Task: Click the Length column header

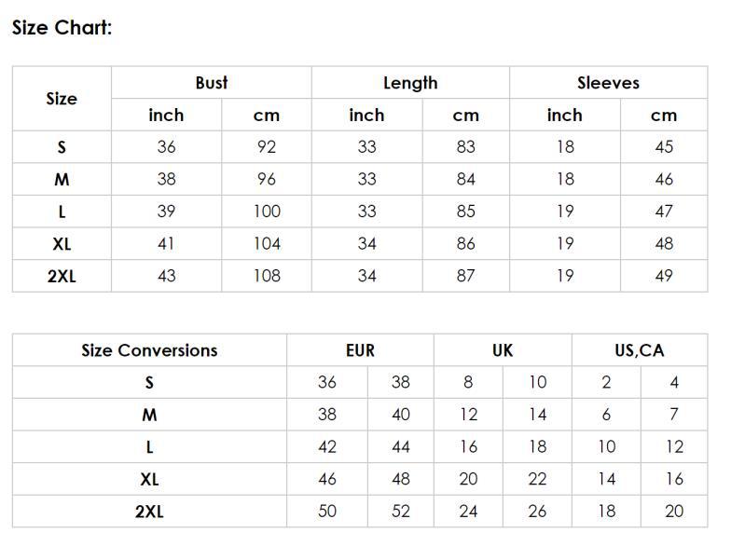Action: point(410,83)
